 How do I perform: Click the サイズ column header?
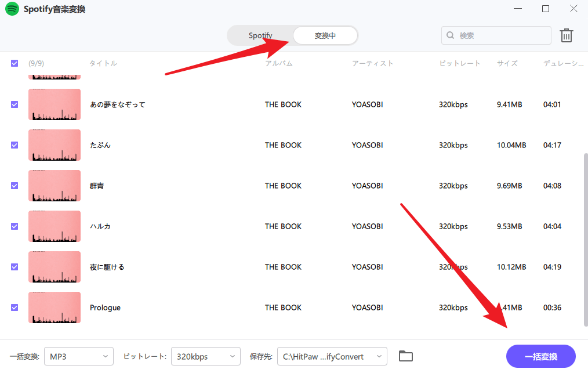pos(507,63)
